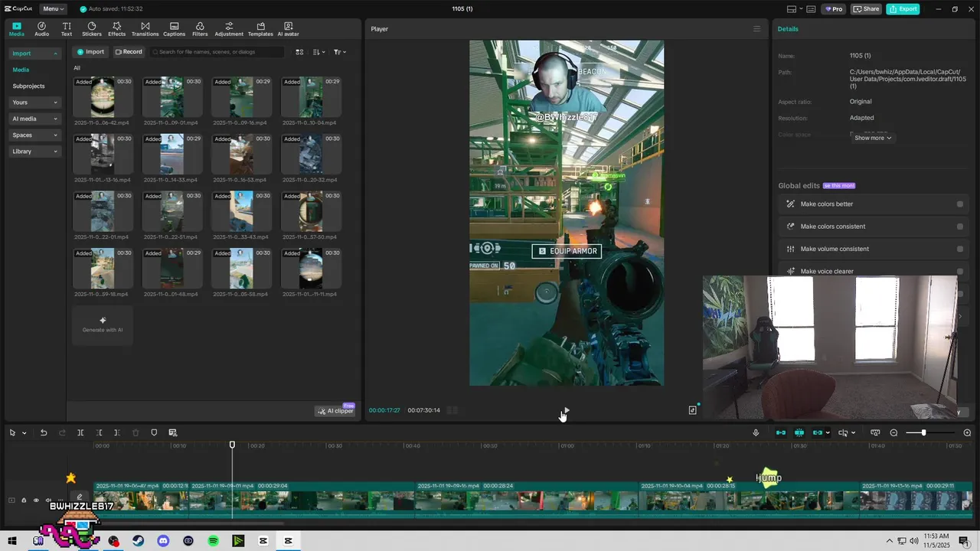Open the Adjustment panel

[x=229, y=29]
